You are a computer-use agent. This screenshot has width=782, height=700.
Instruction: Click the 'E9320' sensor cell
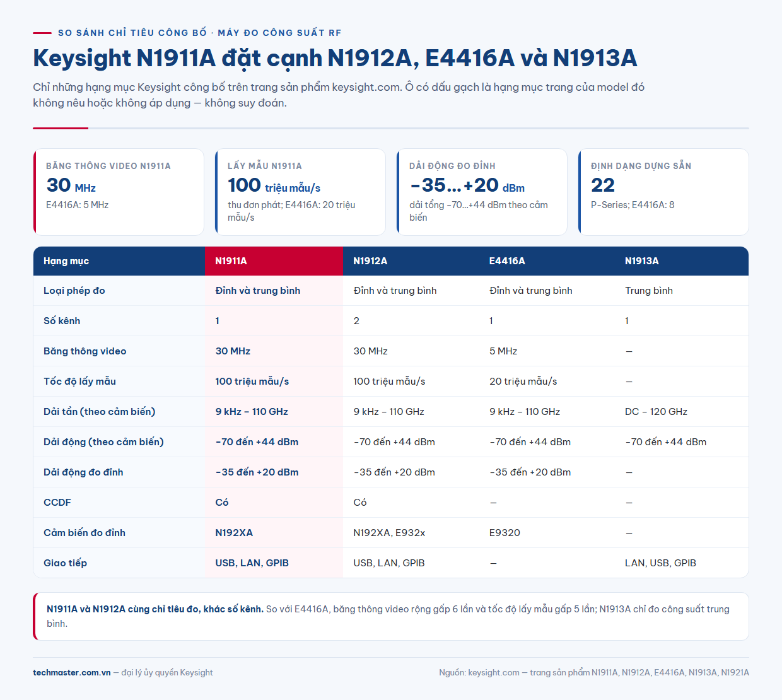point(547,533)
